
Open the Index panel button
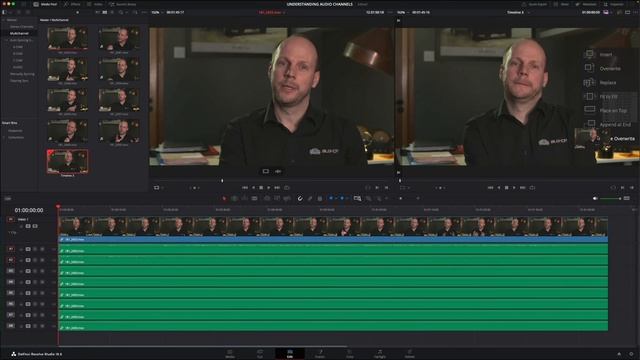95,4
